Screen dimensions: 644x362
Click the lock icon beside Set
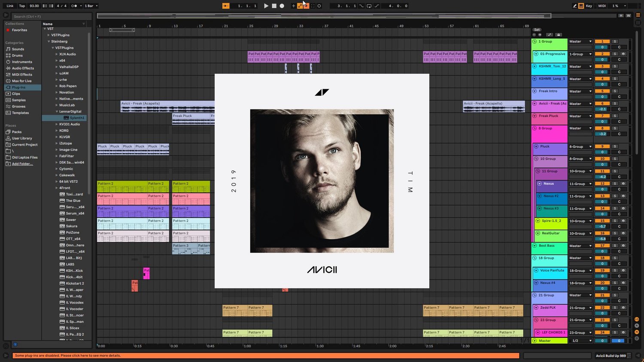pyautogui.click(x=559, y=35)
